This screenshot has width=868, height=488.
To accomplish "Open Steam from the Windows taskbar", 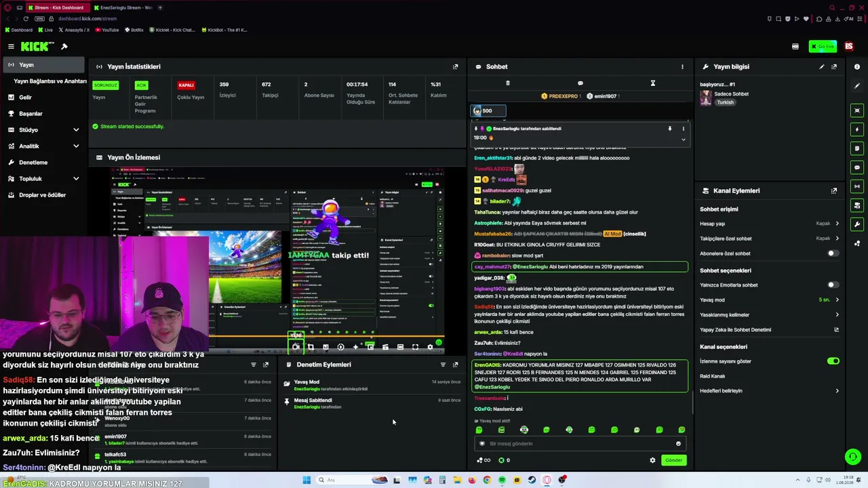I will tap(532, 480).
